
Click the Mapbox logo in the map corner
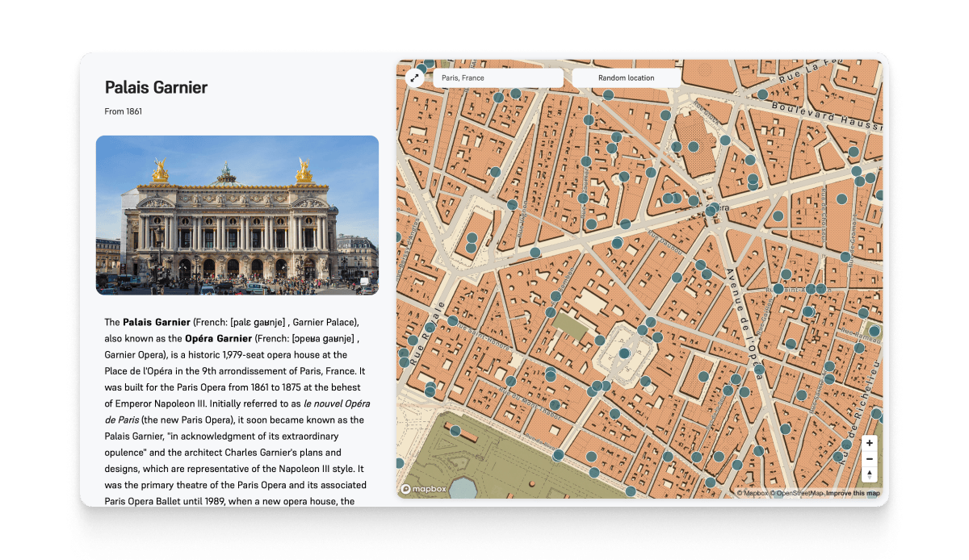(x=422, y=488)
